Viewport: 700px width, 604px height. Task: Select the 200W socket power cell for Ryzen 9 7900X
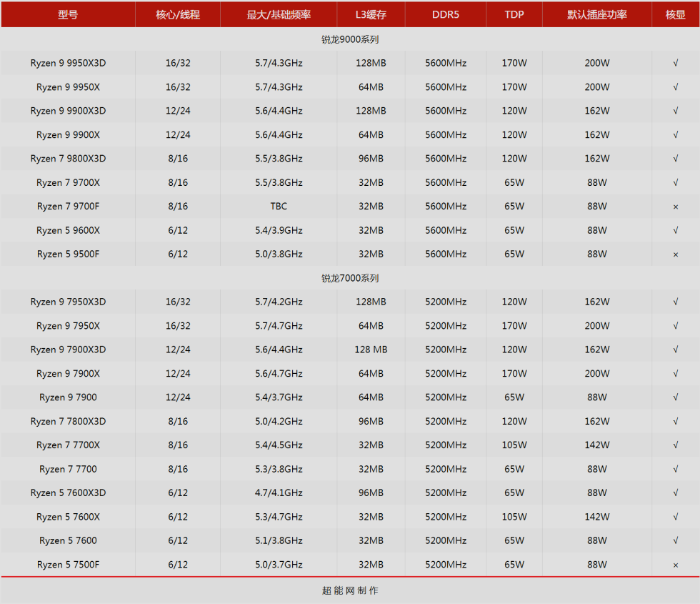597,374
